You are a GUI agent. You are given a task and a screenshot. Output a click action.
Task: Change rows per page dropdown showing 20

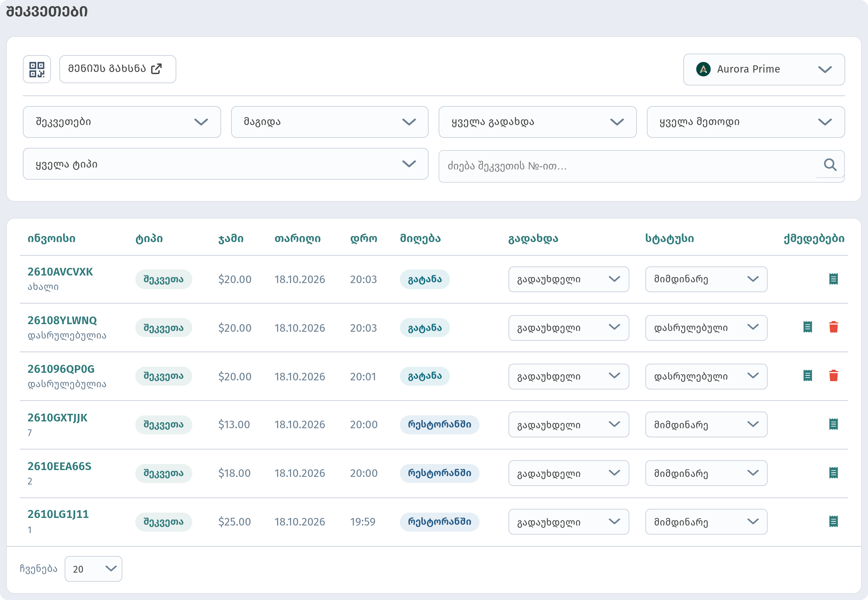tap(93, 569)
